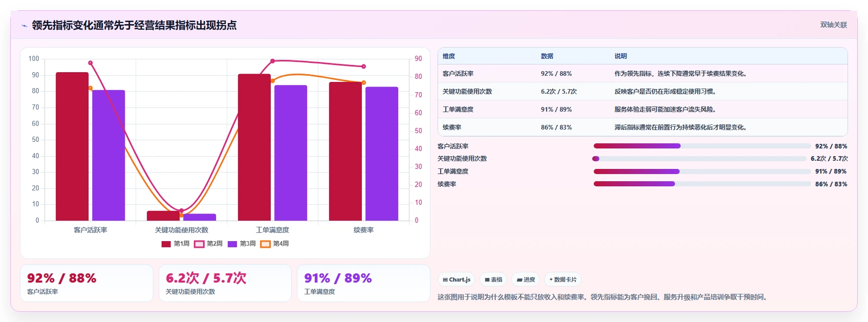
Task: Click the 续费率 x-axis label
Action: click(x=363, y=230)
